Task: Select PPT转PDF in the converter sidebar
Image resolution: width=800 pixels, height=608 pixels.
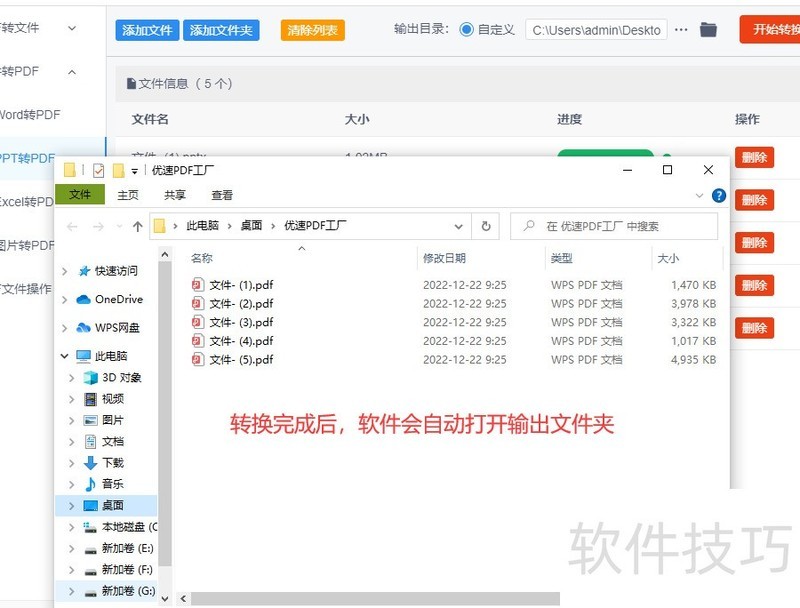Action: (27, 158)
